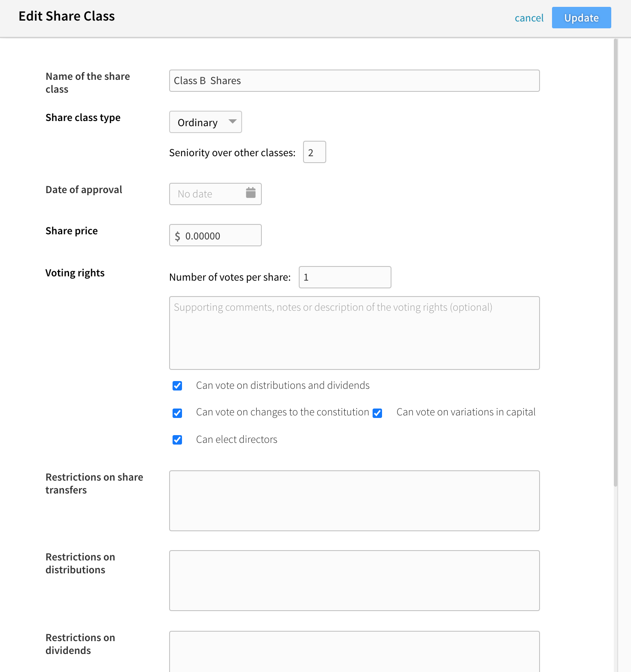Click the Update button
This screenshot has width=631, height=672.
(x=581, y=18)
